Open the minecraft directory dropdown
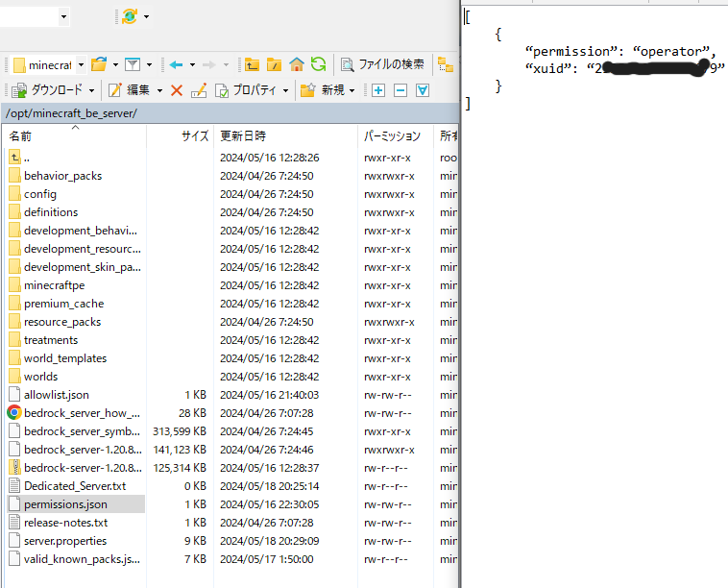This screenshot has width=728, height=588. [81, 65]
